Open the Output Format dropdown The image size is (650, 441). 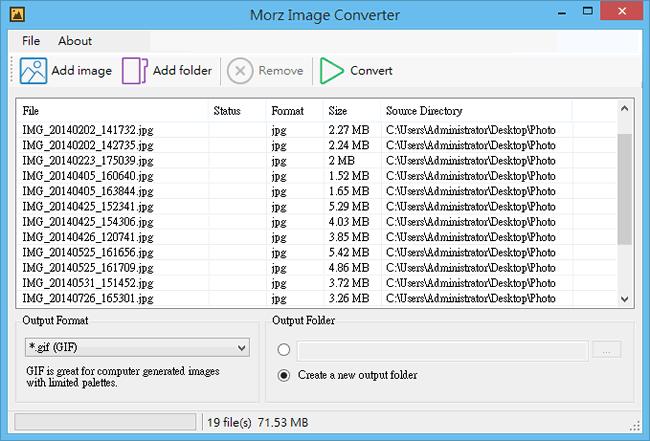coord(136,347)
